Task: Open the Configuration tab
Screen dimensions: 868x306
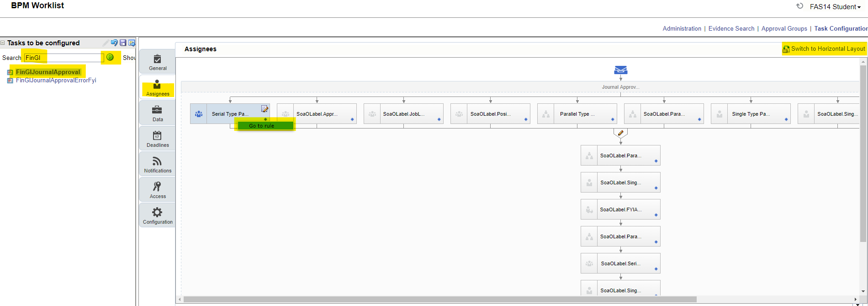Action: click(x=158, y=215)
